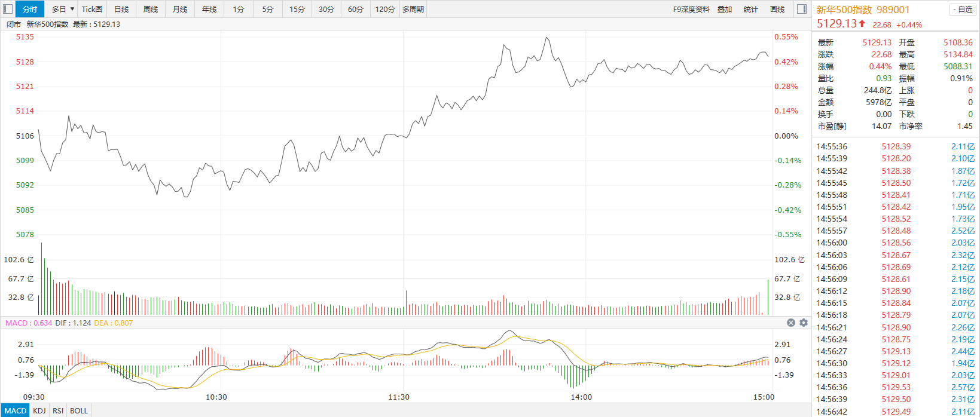Screen dimensions: 980x417
Task: Show the BOLL indicator
Action: 79,410
